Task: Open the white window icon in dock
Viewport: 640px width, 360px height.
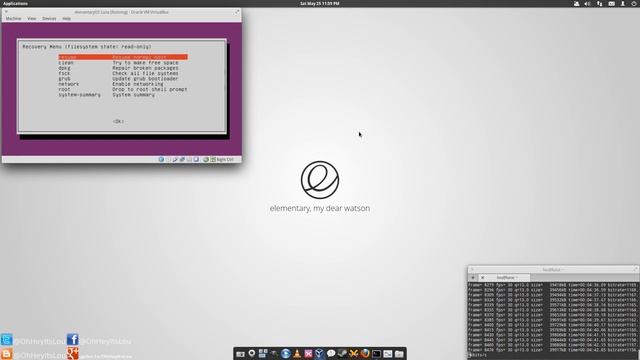Action: [x=388, y=354]
